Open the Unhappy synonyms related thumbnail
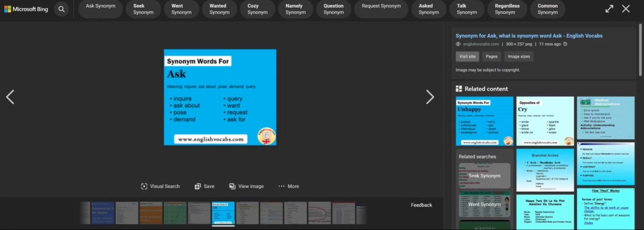This screenshot has width=644, height=230. coord(484,121)
